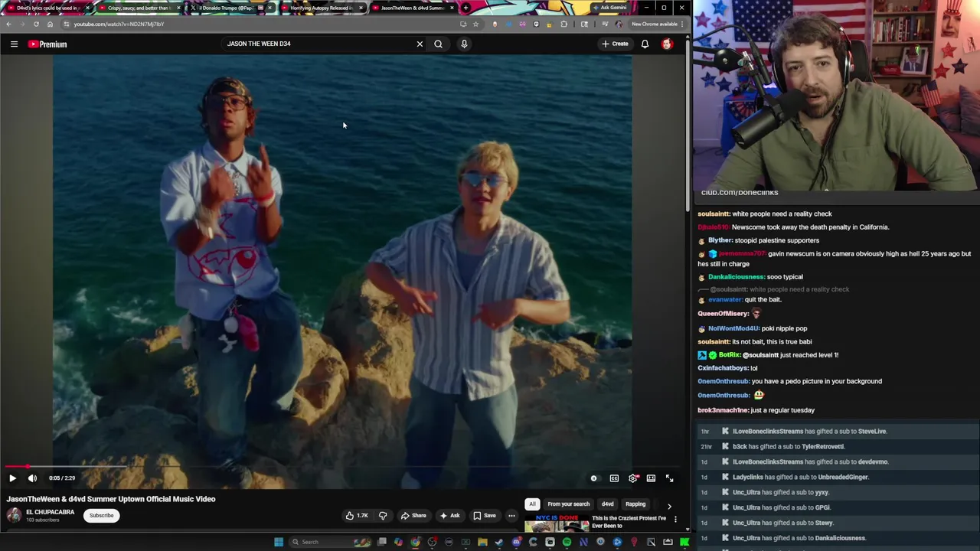Image resolution: width=980 pixels, height=551 pixels.
Task: Open the YouTube account avatar menu
Action: [x=667, y=44]
